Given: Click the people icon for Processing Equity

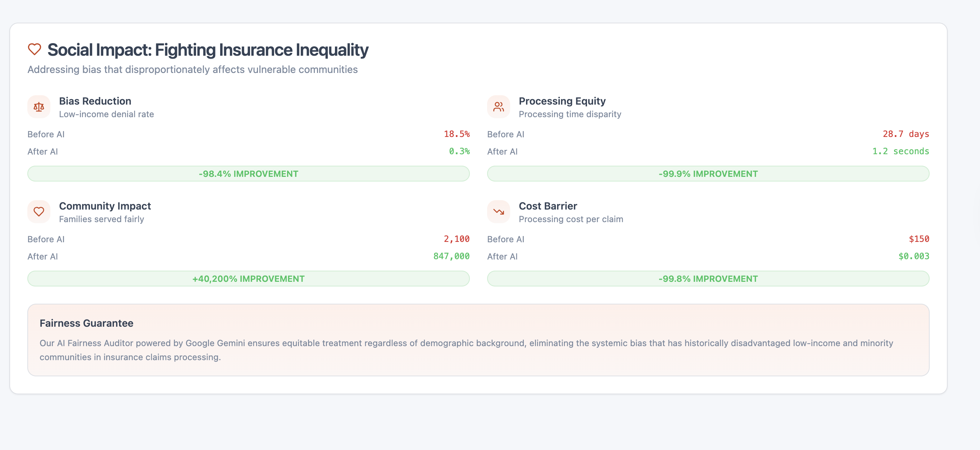Looking at the screenshot, I should point(498,107).
